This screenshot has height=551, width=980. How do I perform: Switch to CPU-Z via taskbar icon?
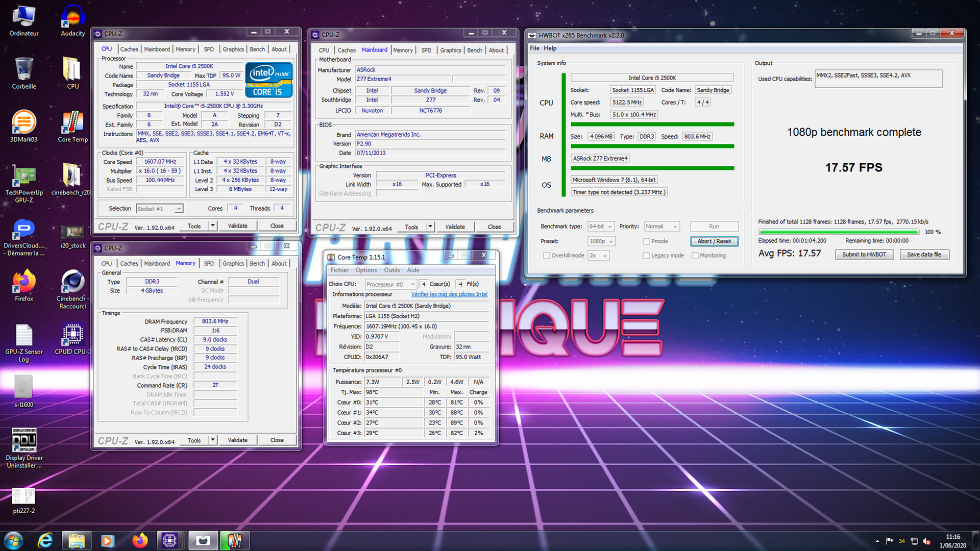pos(170,540)
